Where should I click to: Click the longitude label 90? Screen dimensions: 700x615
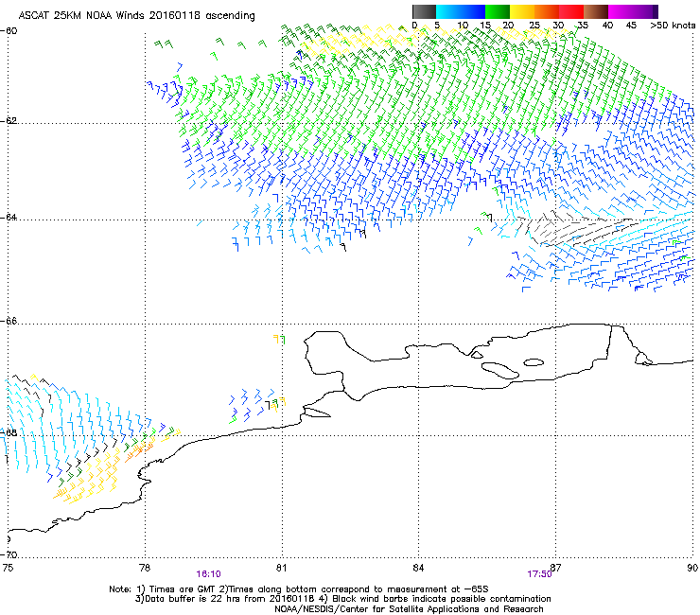coord(692,568)
